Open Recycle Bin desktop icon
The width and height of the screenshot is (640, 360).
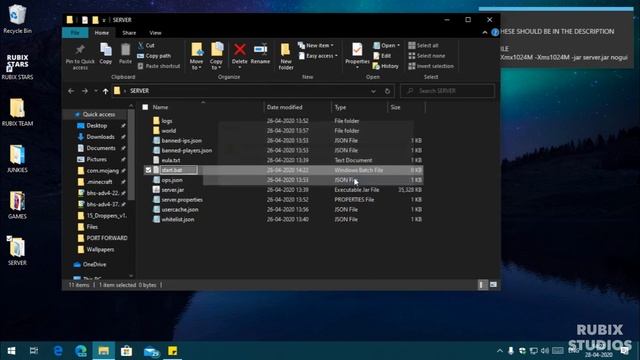click(17, 19)
